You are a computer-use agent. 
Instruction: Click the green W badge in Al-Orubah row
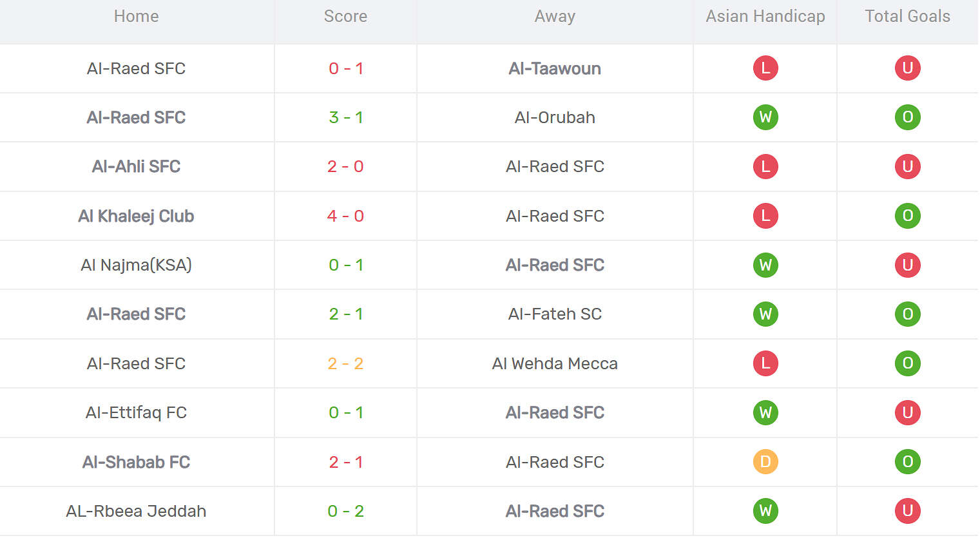765,117
